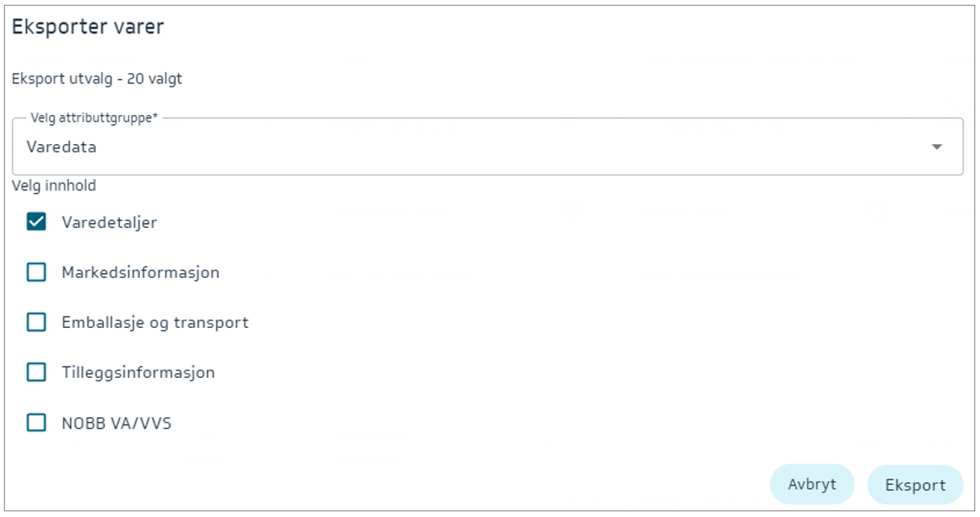Click the selected Varedata value
Screen dimensions: 980x517
[62, 147]
